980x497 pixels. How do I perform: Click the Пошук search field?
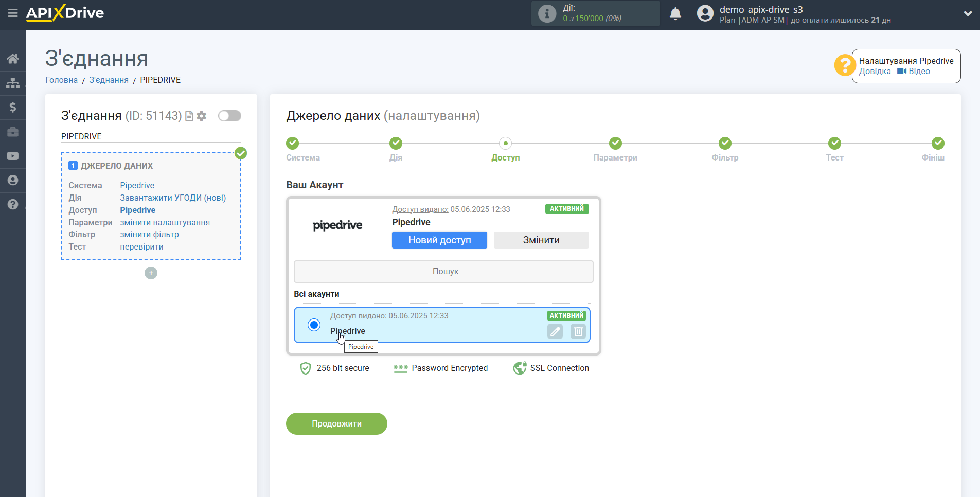[x=443, y=272]
